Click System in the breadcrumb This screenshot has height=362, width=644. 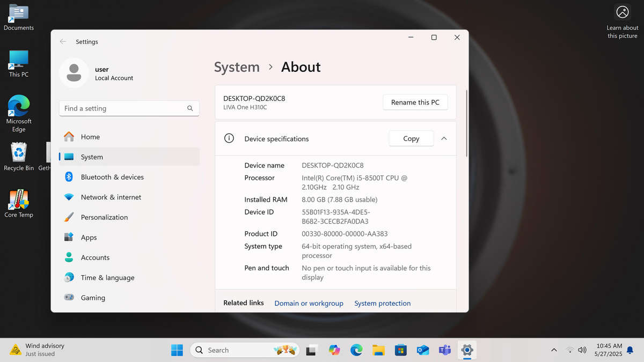(237, 67)
